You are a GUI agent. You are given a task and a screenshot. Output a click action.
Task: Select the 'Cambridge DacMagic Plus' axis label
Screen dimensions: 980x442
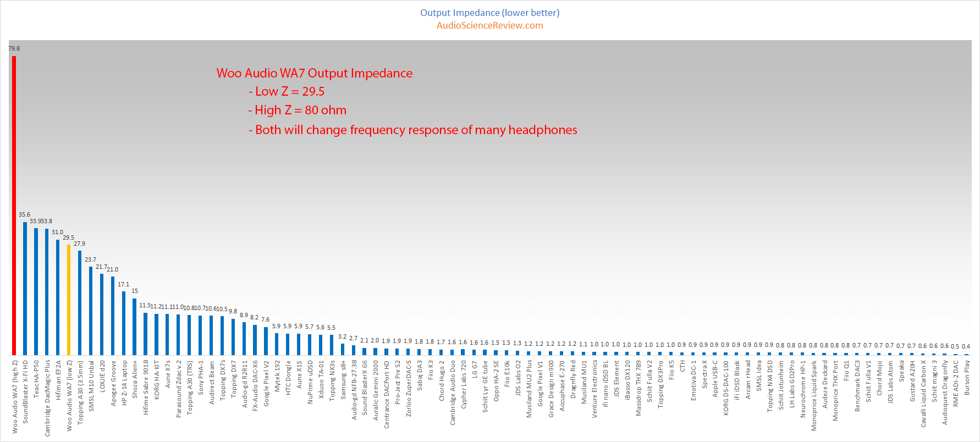point(47,399)
